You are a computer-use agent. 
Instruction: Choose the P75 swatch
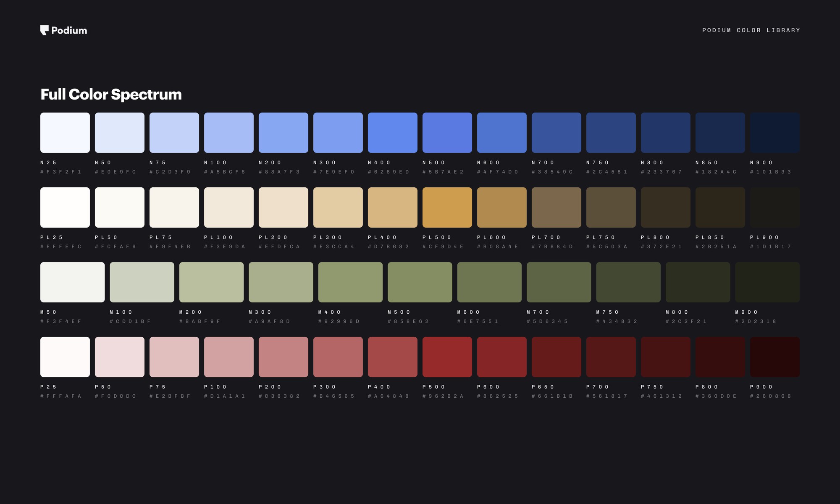[174, 357]
